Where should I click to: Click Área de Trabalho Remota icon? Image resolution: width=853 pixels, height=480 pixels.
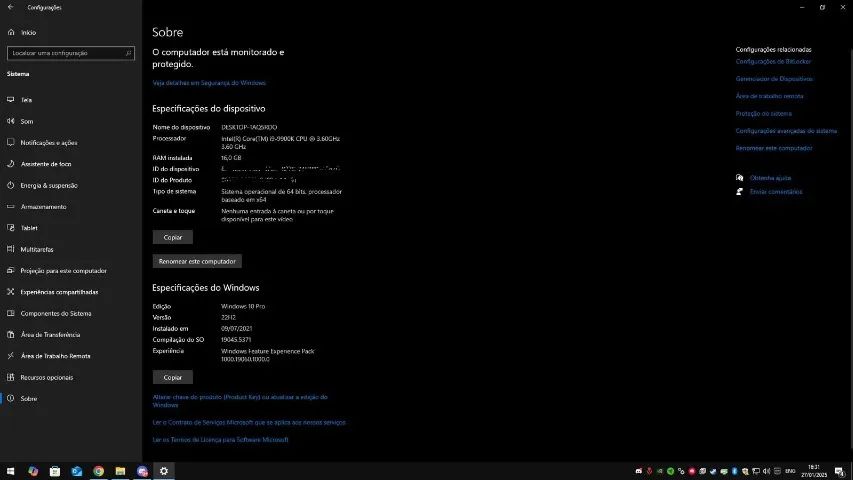pos(10,356)
